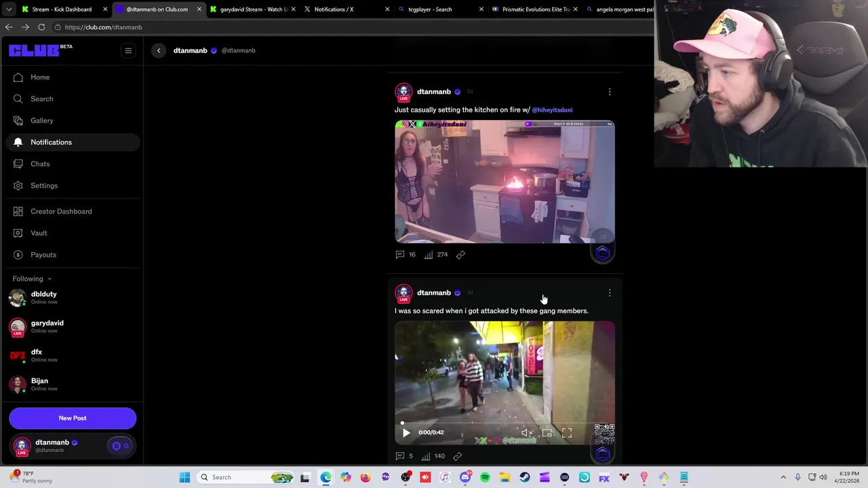
Task: Open options menu on gang members post
Action: coord(610,293)
